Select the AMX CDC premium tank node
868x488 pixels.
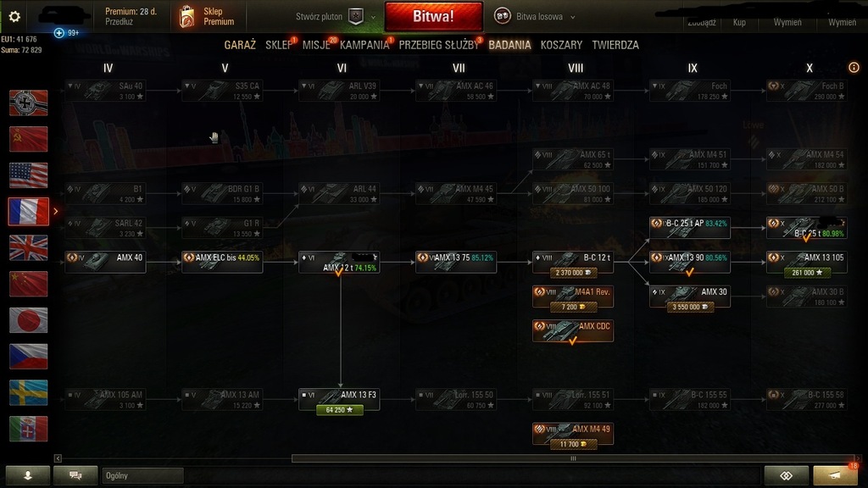573,331
